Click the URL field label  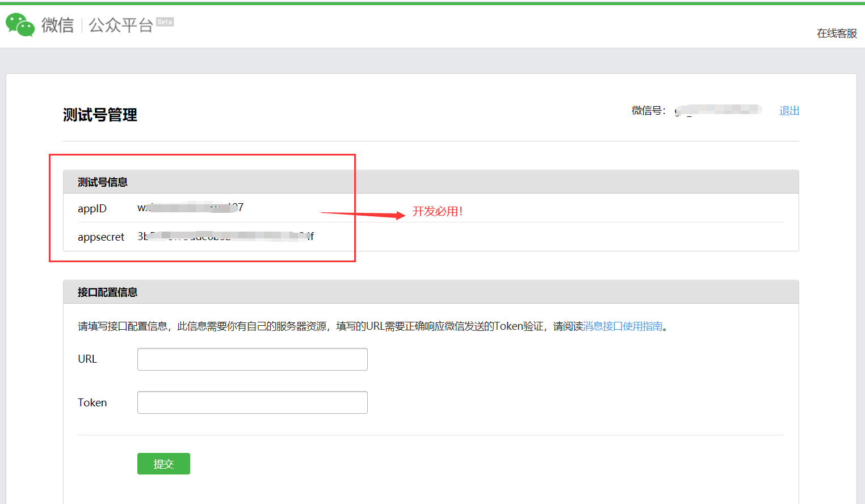click(87, 359)
